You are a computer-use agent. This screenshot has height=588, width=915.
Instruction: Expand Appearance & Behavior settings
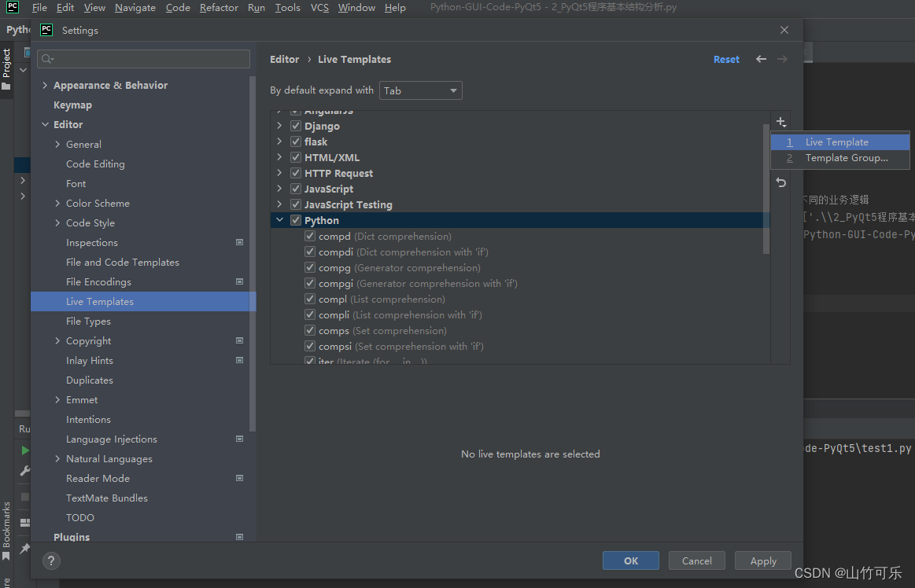click(x=45, y=85)
